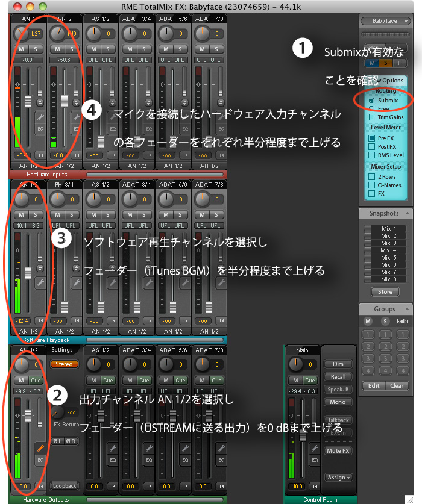Viewport: 422px width, 504px height.
Task: Check the O-Names checkbox
Action: pyautogui.click(x=371, y=185)
